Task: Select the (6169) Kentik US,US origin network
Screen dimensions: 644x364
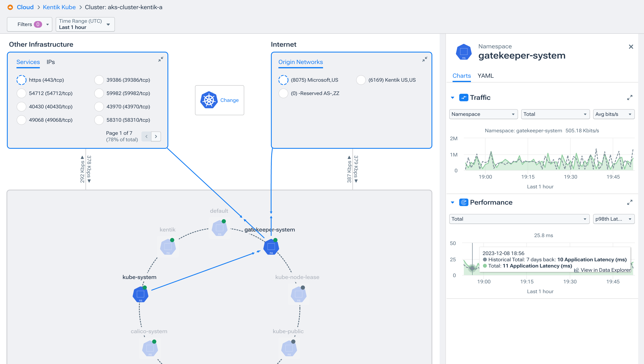Action: [x=361, y=80]
